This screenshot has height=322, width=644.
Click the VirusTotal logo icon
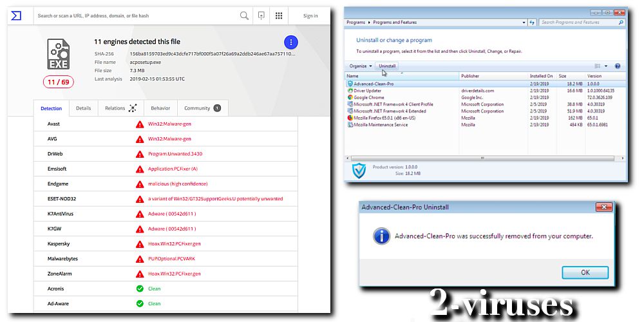[x=16, y=15]
